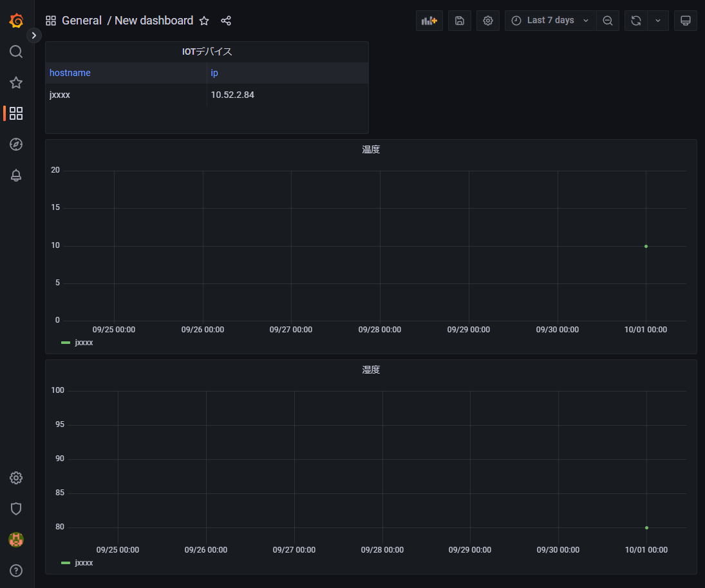Toggle jxxxx series in temperature legend
This screenshot has height=588, width=705.
click(84, 343)
